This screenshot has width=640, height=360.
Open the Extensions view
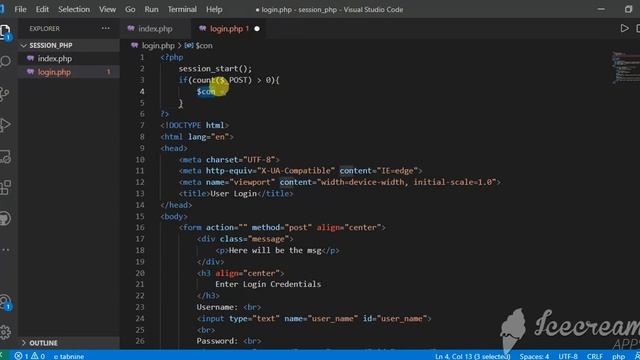pos(5,188)
